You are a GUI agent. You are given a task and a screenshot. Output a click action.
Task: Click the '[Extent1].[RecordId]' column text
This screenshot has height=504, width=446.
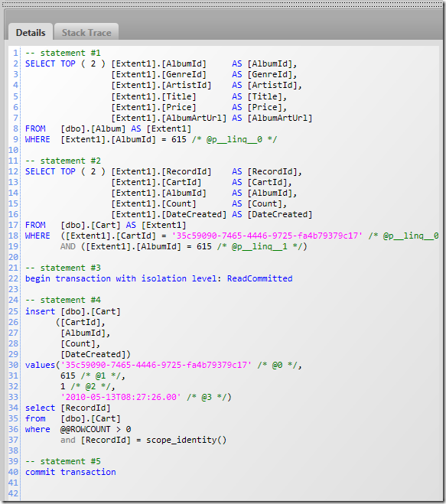pos(161,171)
